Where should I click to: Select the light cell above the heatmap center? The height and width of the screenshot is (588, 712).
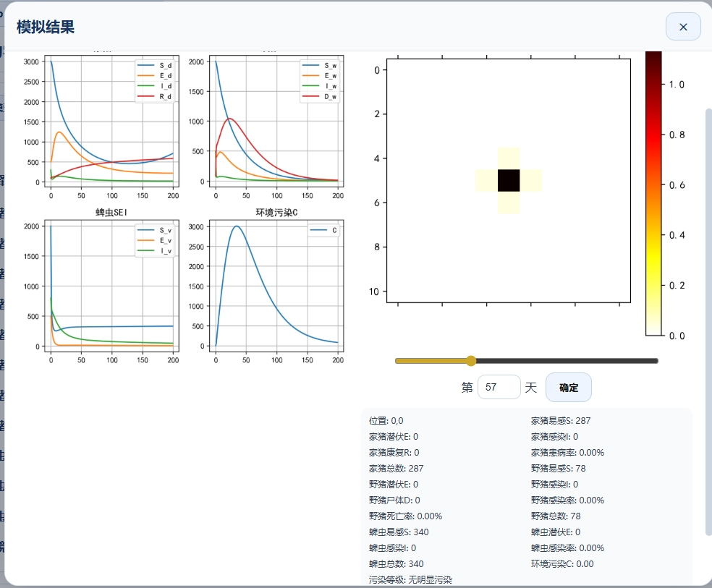tap(509, 158)
